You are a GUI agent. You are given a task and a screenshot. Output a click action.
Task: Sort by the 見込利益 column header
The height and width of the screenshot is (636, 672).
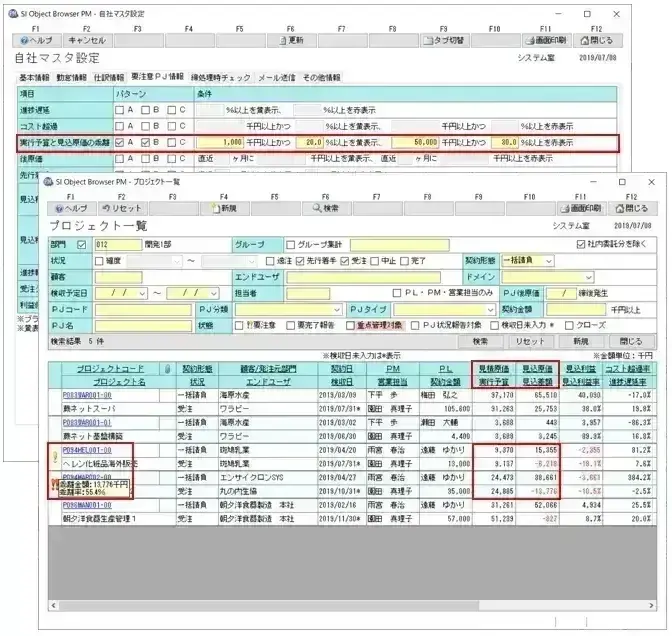(581, 369)
